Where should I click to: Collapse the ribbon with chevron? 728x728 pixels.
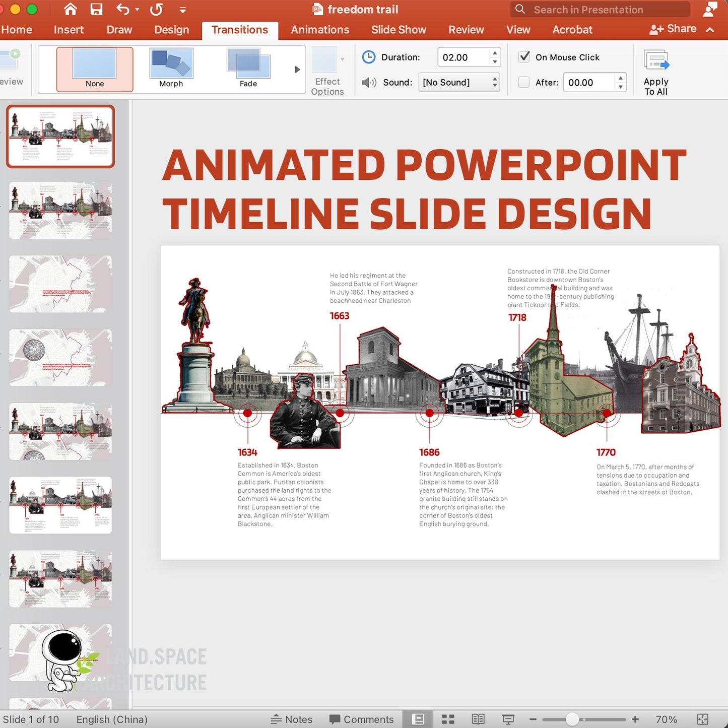pos(710,30)
